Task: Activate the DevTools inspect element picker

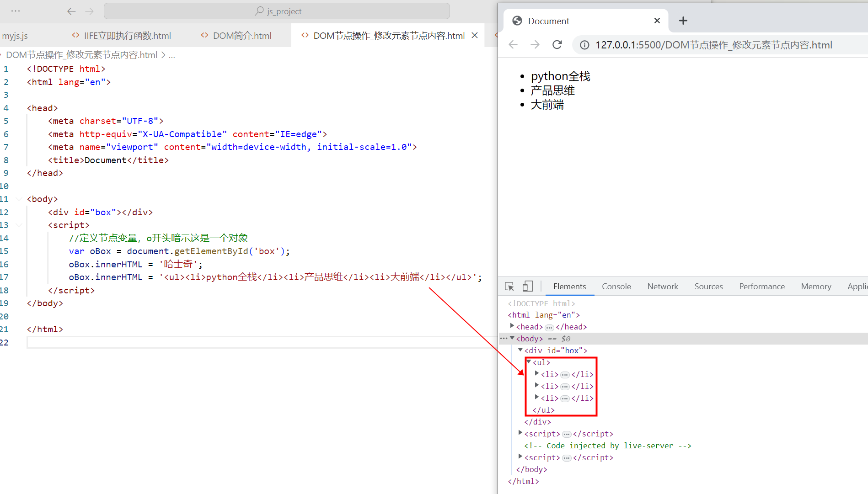Action: [509, 287]
